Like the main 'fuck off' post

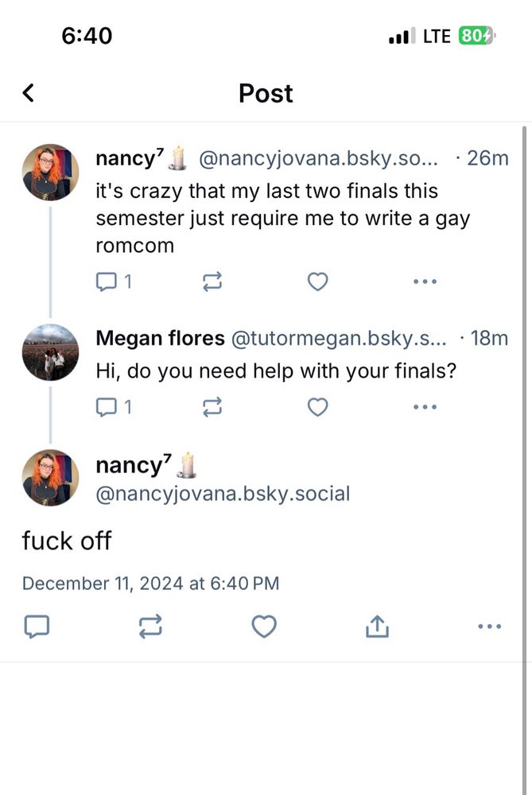[x=264, y=627]
